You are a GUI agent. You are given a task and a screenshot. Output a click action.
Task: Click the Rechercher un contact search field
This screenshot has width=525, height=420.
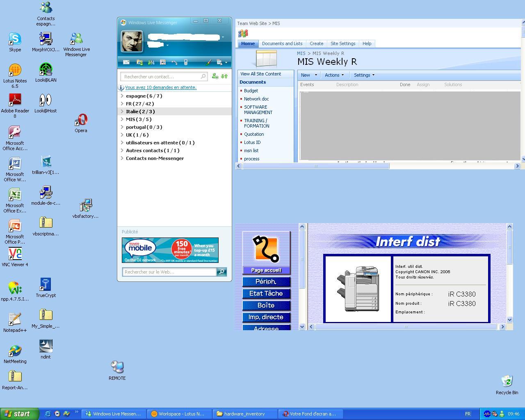(x=164, y=76)
